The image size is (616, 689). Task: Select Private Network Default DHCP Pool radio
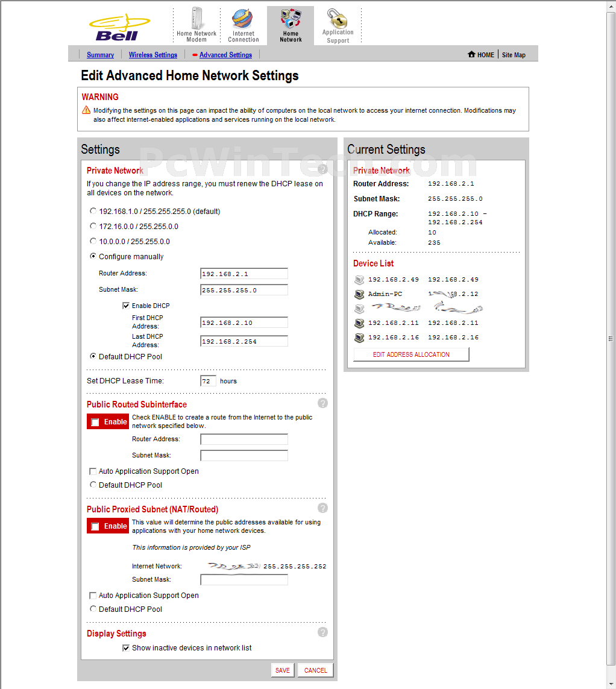pos(93,356)
